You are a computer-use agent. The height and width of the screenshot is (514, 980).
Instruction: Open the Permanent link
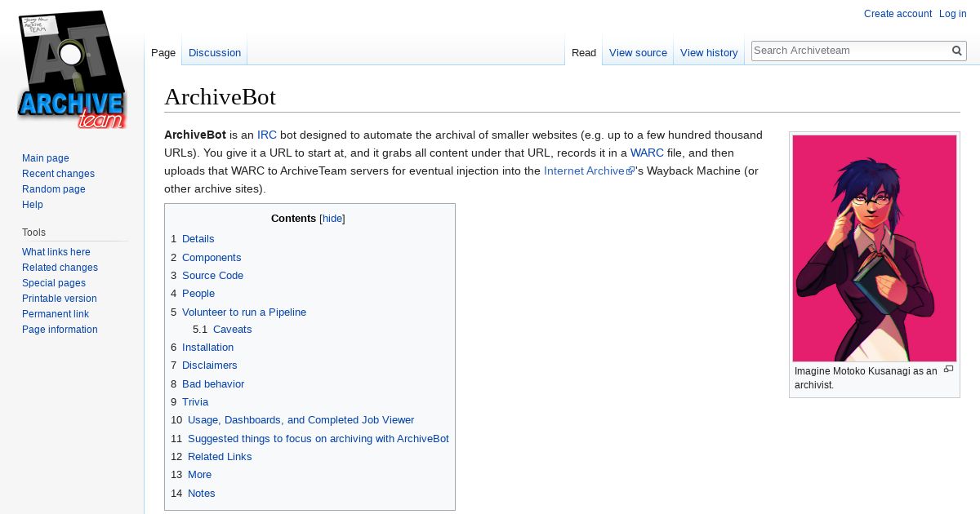click(56, 314)
